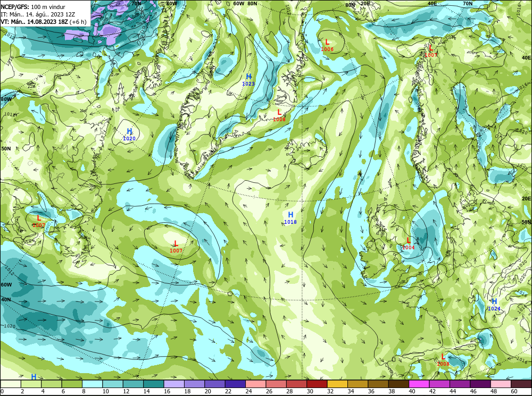Select the lavender 16–18 legend swatch
This screenshot has height=396, width=532.
174,384
